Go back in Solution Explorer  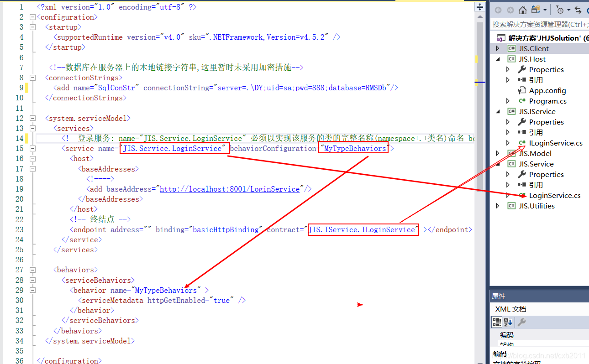(498, 10)
